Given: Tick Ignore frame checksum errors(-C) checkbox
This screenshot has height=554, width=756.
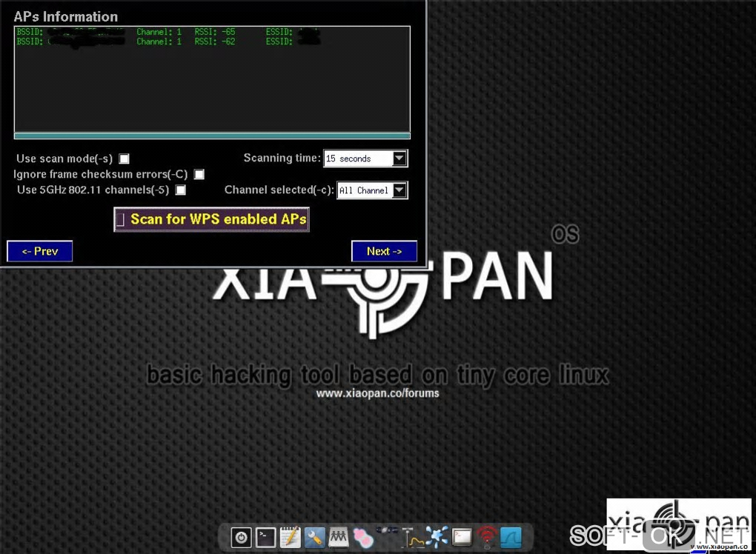Looking at the screenshot, I should [199, 174].
